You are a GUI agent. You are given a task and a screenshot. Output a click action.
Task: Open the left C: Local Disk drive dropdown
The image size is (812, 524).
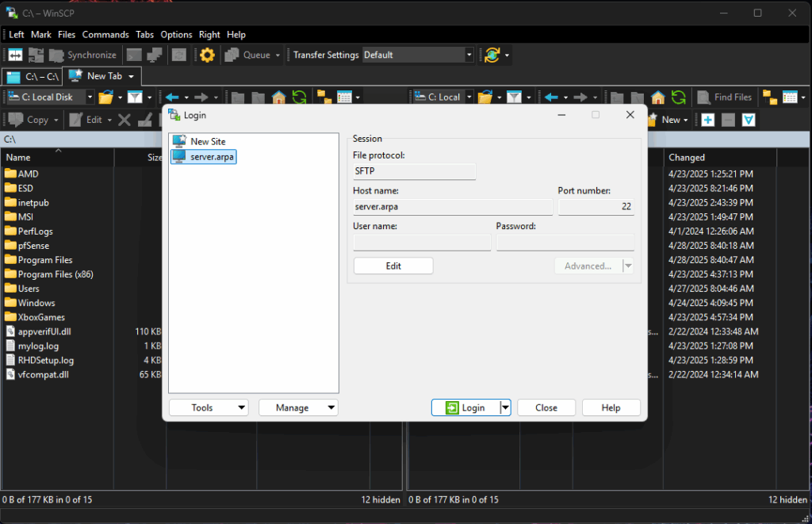90,97
